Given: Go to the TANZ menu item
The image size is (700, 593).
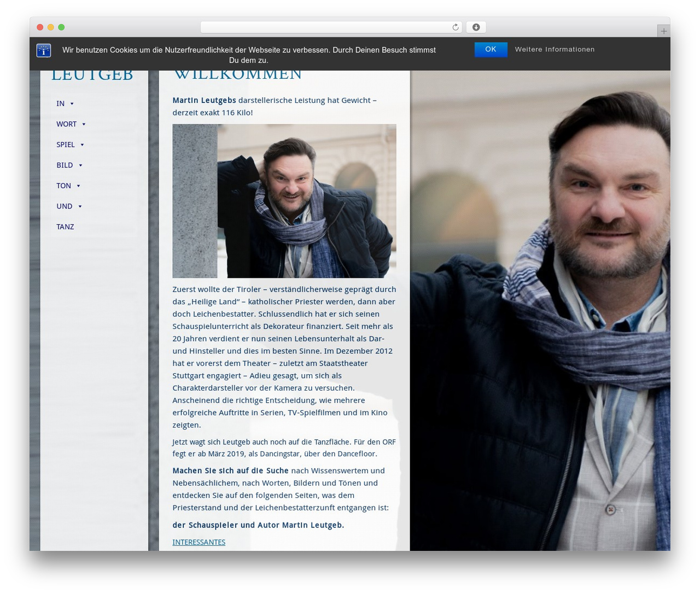Looking at the screenshot, I should [65, 227].
